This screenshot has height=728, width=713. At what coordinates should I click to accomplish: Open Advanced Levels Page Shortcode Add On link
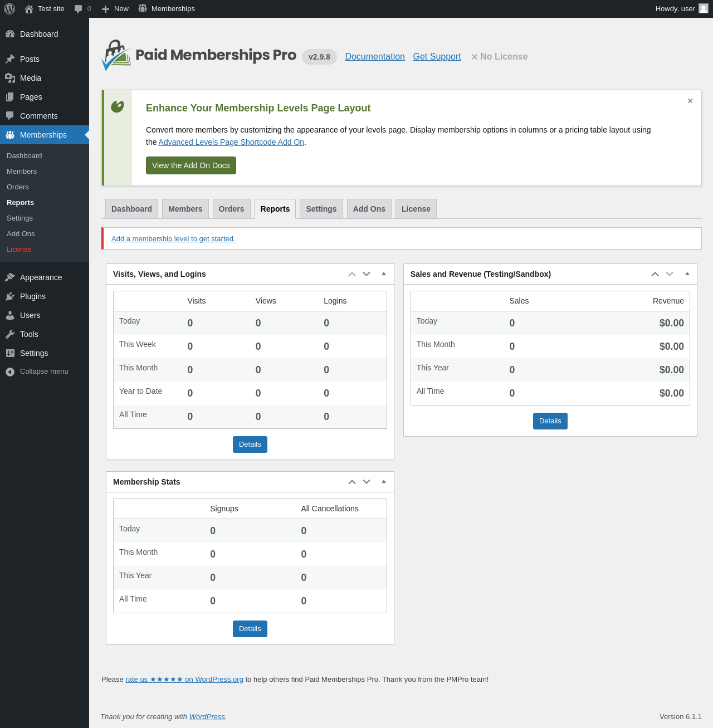231,142
